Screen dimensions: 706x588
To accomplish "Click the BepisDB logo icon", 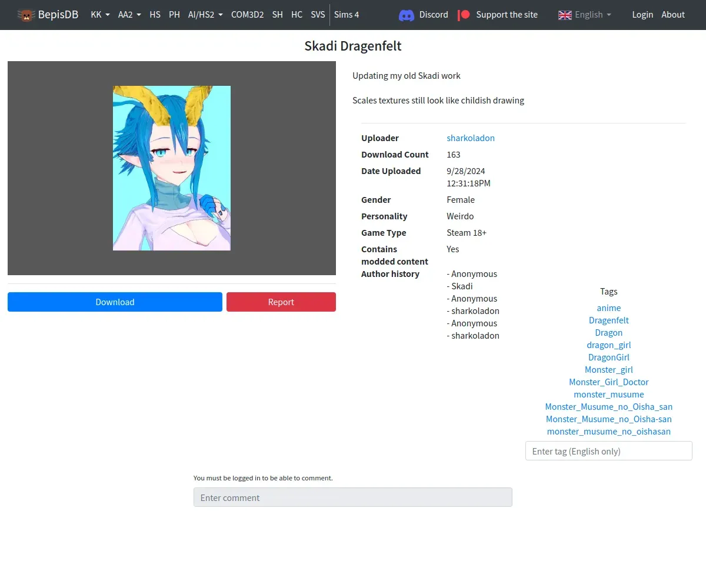I will [26, 15].
